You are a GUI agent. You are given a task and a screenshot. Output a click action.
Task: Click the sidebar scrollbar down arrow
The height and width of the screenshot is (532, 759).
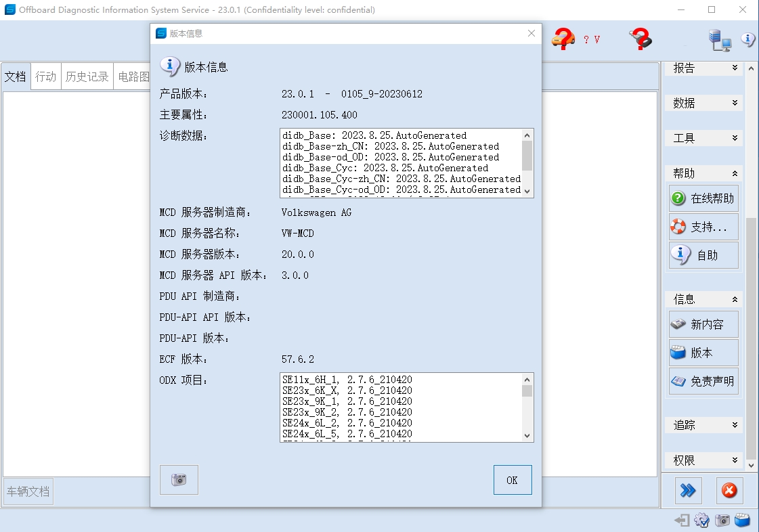[x=751, y=466]
